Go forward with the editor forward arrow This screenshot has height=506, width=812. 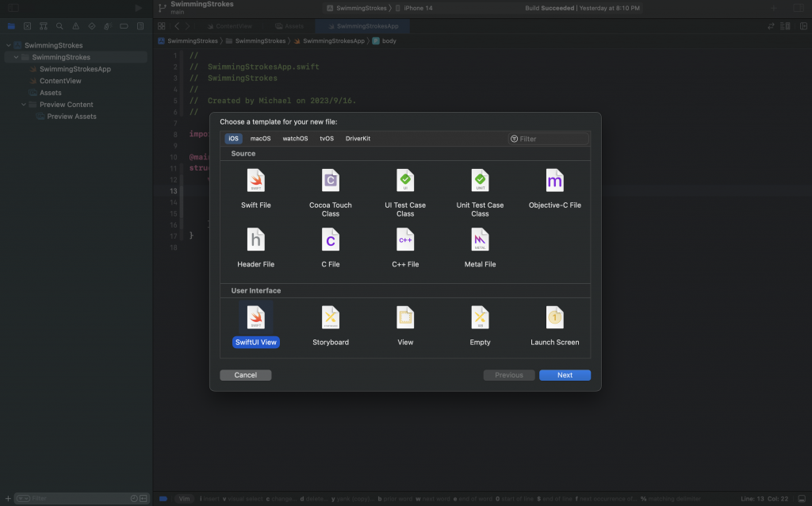click(x=187, y=26)
